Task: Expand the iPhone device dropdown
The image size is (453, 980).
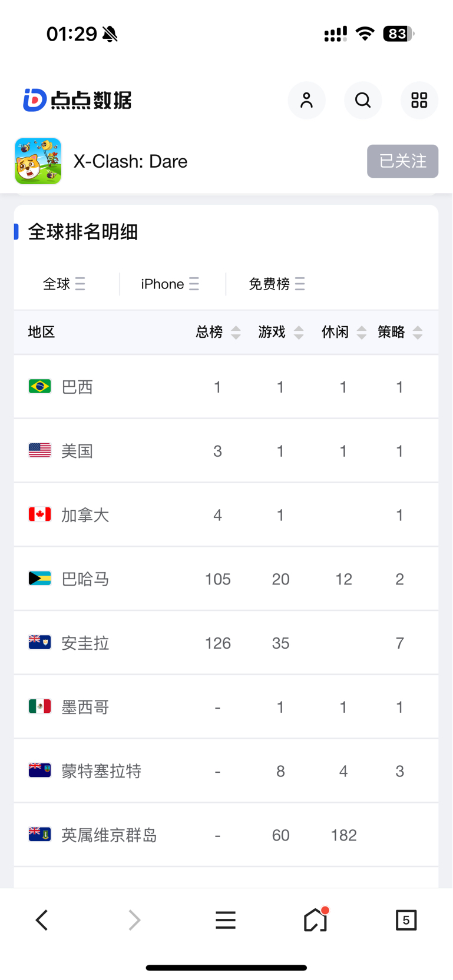Action: click(x=170, y=284)
